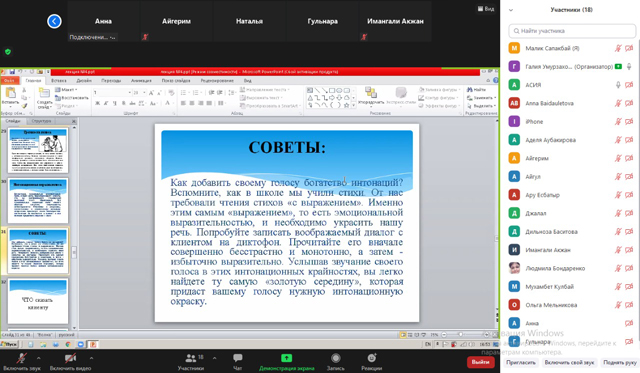Expand participants options arrow next to Участники
This screenshot has height=373, width=640.
pyautogui.click(x=214, y=358)
